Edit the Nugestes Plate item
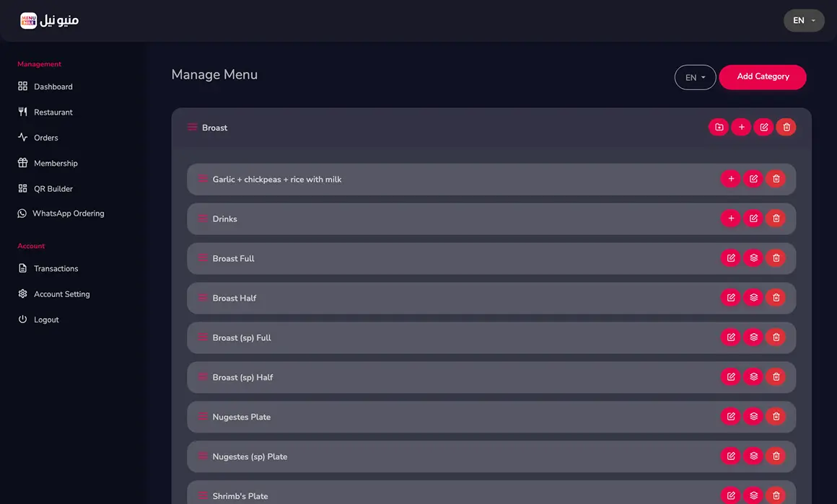The image size is (837, 504). tap(731, 417)
